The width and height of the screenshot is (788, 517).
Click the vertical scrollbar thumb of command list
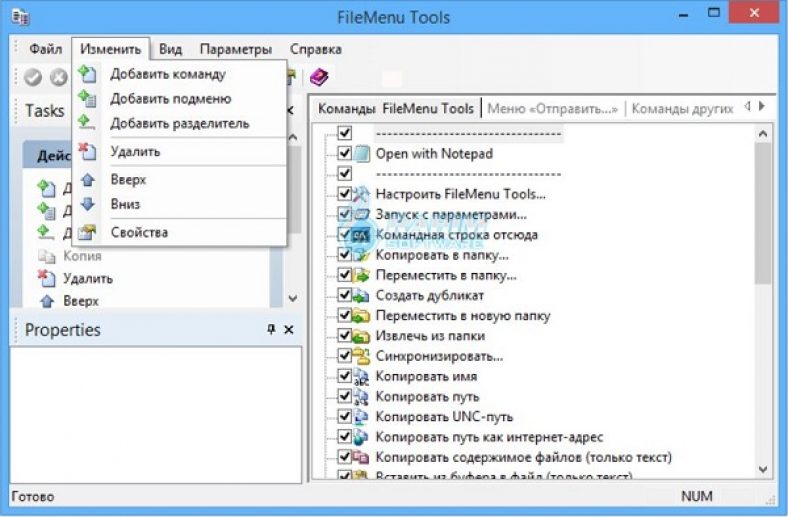[x=763, y=214]
